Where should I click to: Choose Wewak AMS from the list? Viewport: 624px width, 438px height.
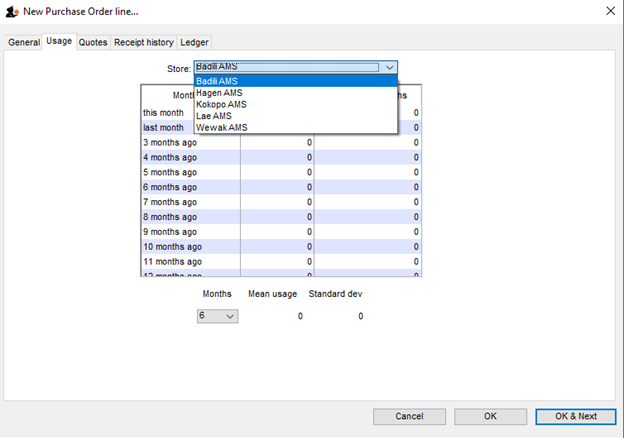(x=296, y=127)
